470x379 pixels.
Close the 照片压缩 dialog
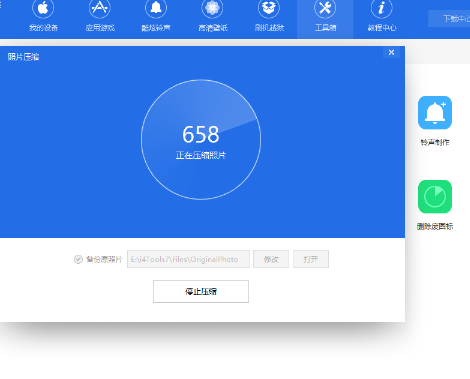[x=391, y=52]
